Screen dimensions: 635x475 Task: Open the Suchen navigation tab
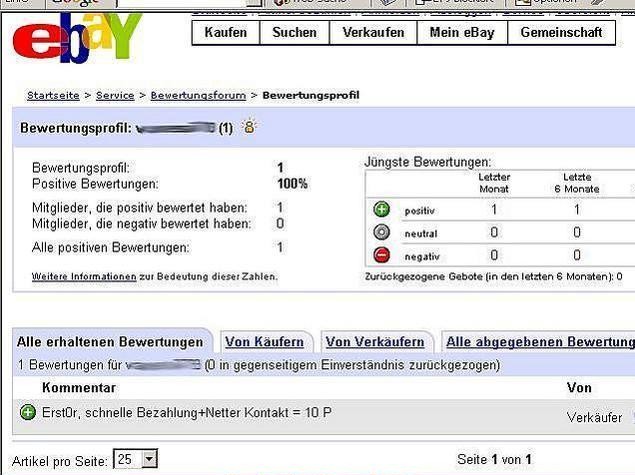click(294, 33)
